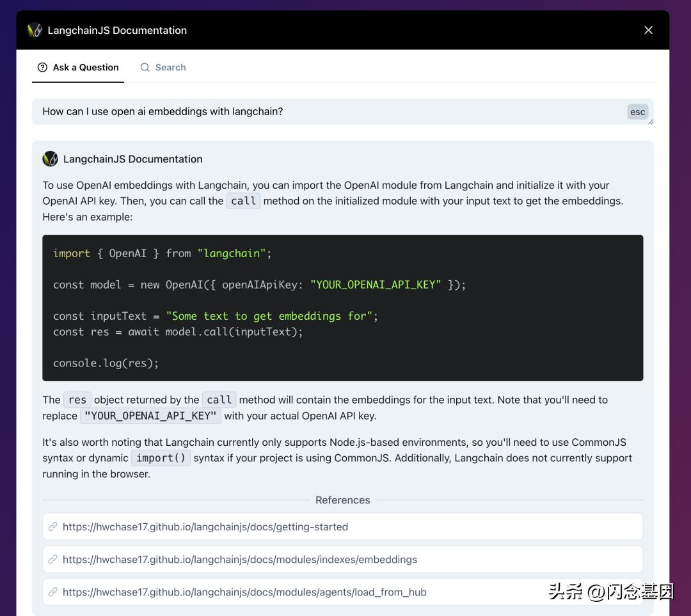Click the magnifying glass search icon
691x616 pixels.
point(145,67)
